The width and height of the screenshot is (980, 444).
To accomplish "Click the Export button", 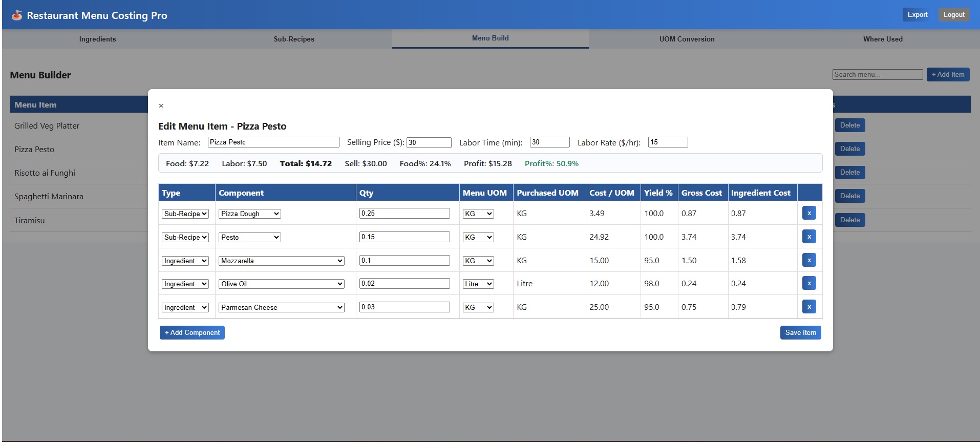I will [x=917, y=15].
